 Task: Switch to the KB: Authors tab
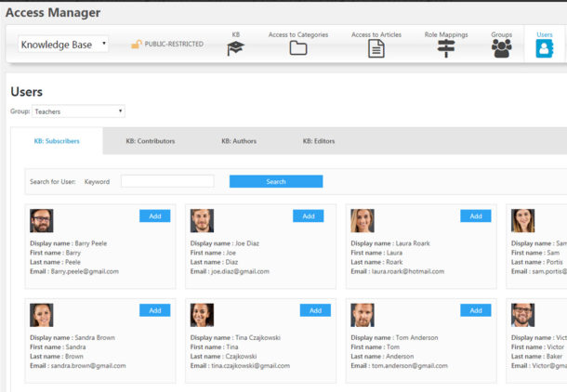pyautogui.click(x=239, y=141)
